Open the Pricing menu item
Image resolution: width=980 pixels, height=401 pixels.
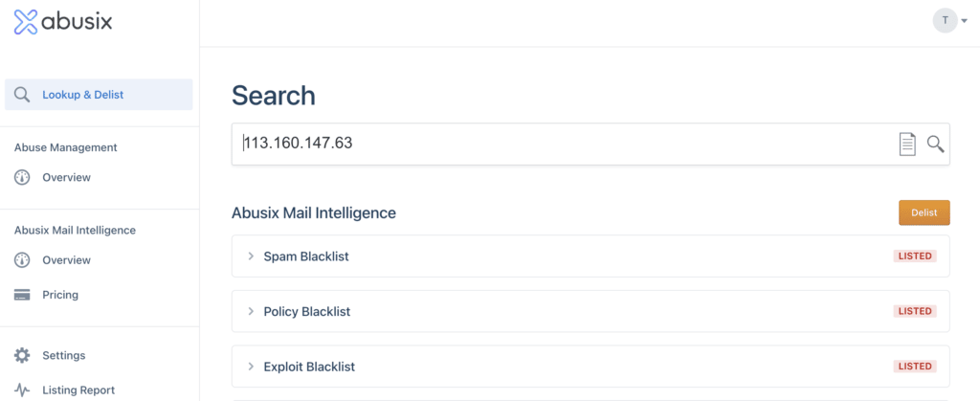point(60,295)
